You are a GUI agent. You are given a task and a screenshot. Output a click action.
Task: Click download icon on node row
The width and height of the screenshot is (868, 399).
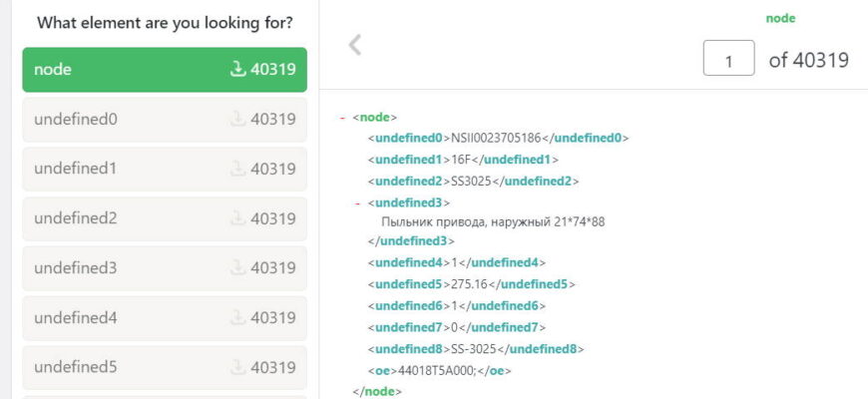[237, 70]
